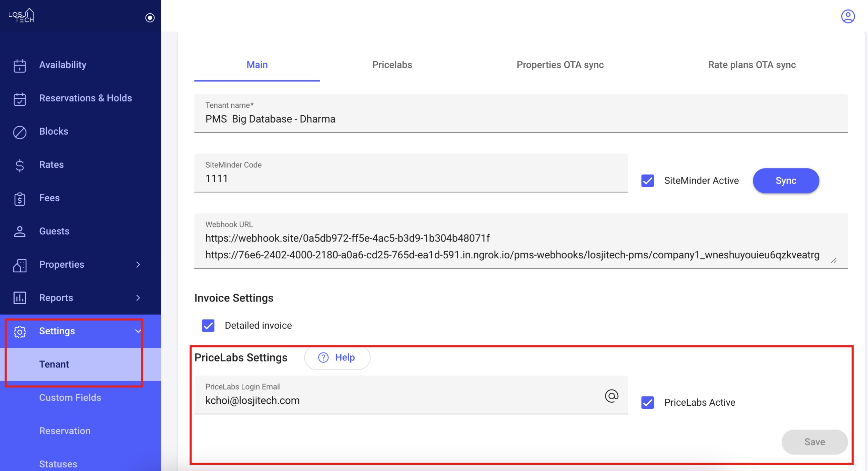Uncheck the PriceLabs Active checkbox

(x=647, y=403)
